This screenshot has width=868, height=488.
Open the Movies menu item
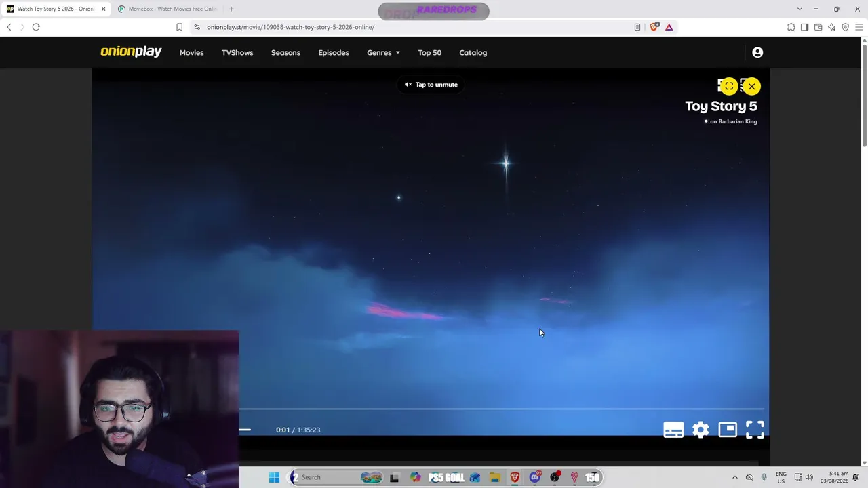click(191, 52)
